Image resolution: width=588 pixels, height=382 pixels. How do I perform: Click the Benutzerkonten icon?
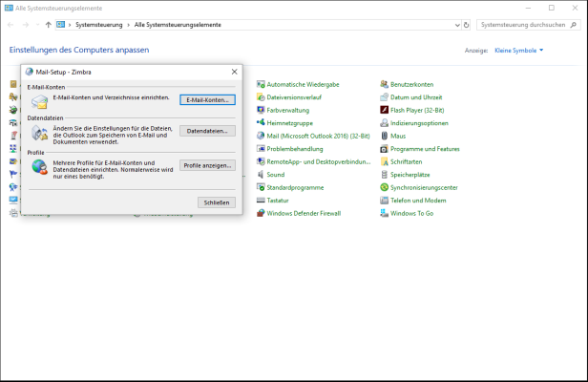click(x=384, y=84)
